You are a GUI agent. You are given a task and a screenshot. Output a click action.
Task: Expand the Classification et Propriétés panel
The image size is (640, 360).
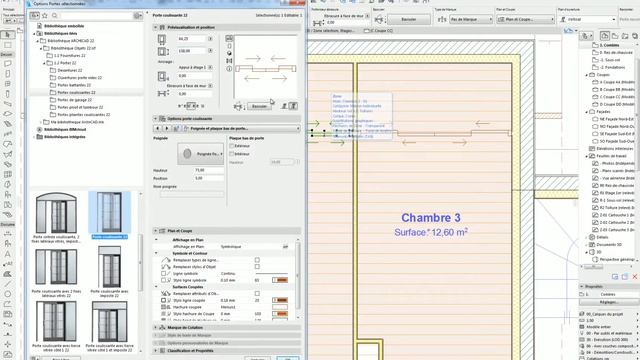coord(156,351)
